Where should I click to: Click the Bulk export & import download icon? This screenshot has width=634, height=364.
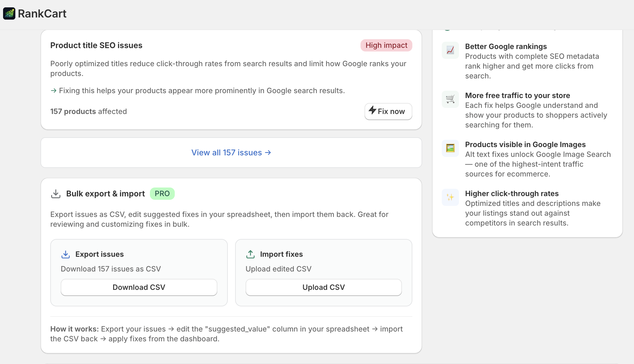coord(56,194)
